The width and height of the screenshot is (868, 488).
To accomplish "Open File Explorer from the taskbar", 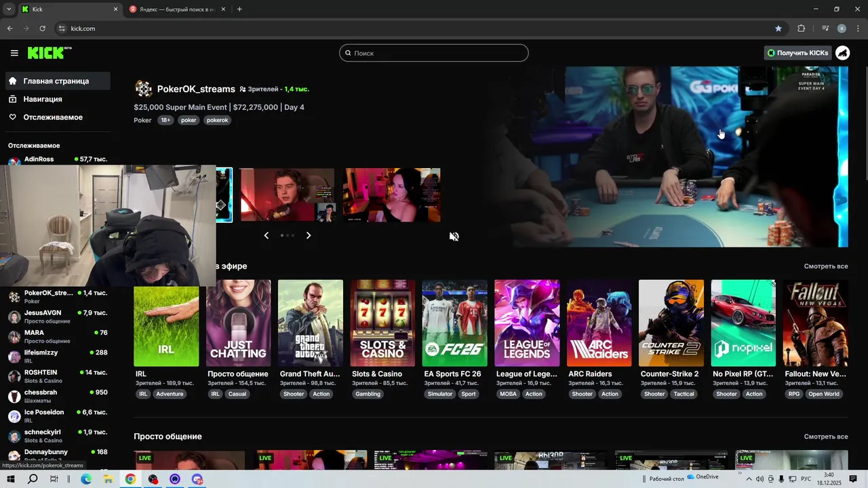I will pos(108,479).
